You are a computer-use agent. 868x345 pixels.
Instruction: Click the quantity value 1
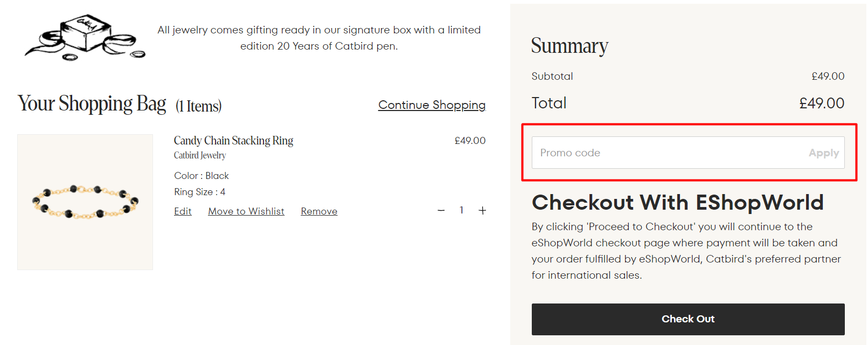462,210
